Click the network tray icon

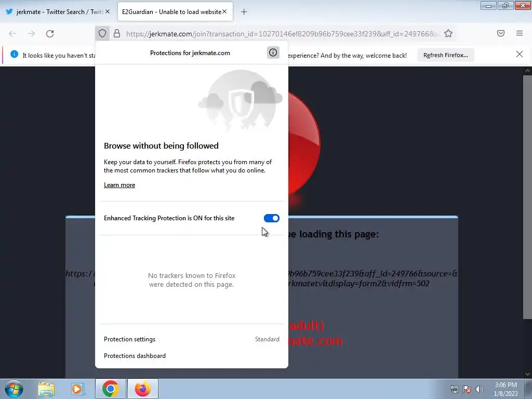click(454, 389)
